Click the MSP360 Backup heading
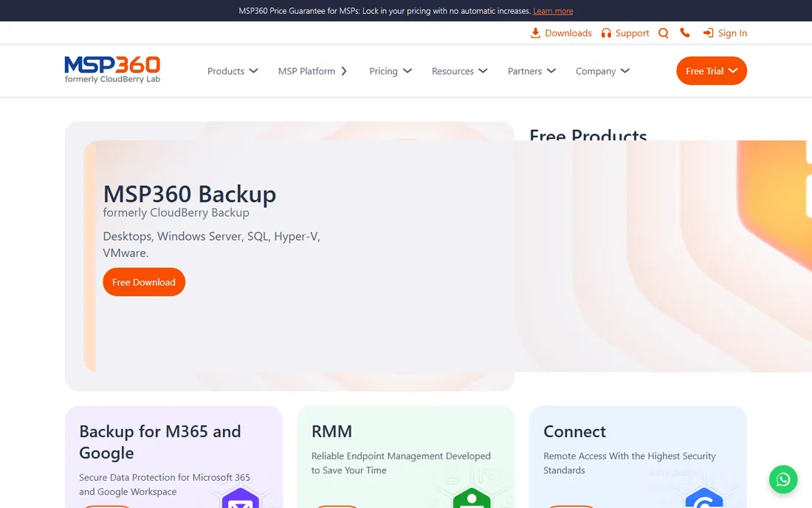The width and height of the screenshot is (812, 508). coord(190,194)
